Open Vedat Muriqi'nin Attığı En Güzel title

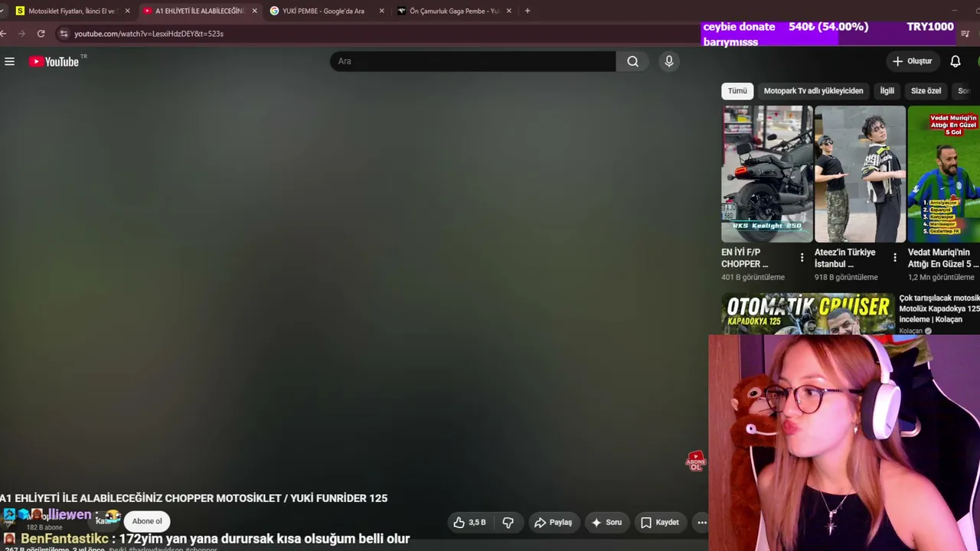(943, 258)
